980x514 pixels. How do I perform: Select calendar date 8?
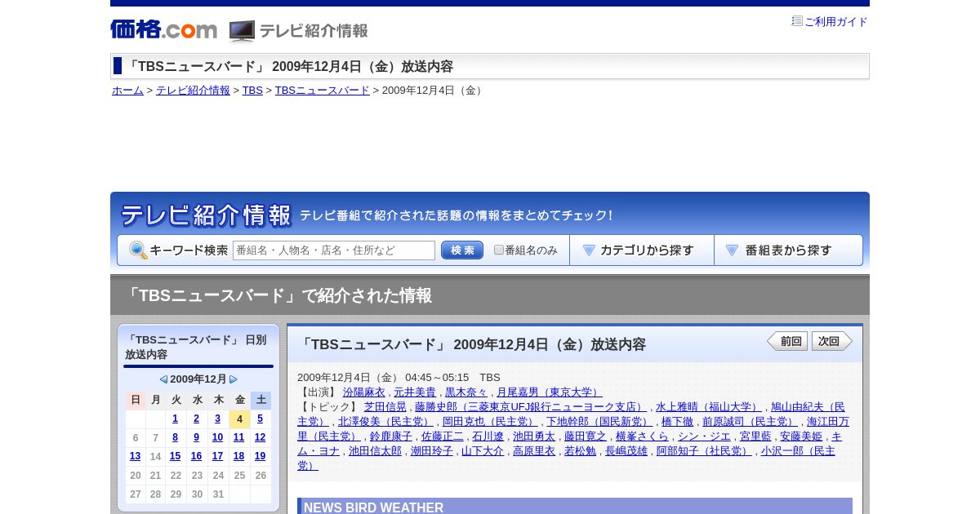point(175,437)
